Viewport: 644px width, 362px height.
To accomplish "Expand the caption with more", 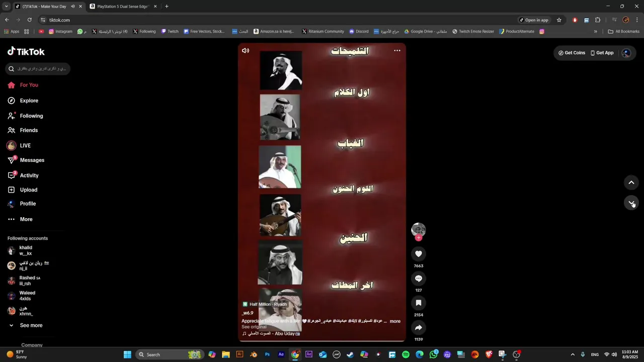I will (395, 321).
